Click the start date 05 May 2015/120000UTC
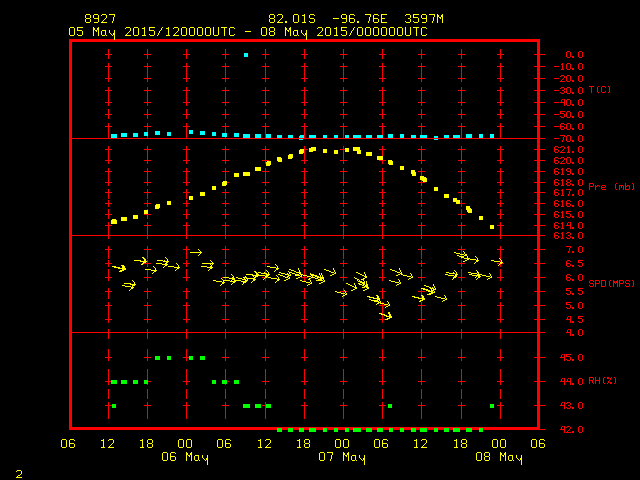640x480 pixels. click(x=152, y=32)
